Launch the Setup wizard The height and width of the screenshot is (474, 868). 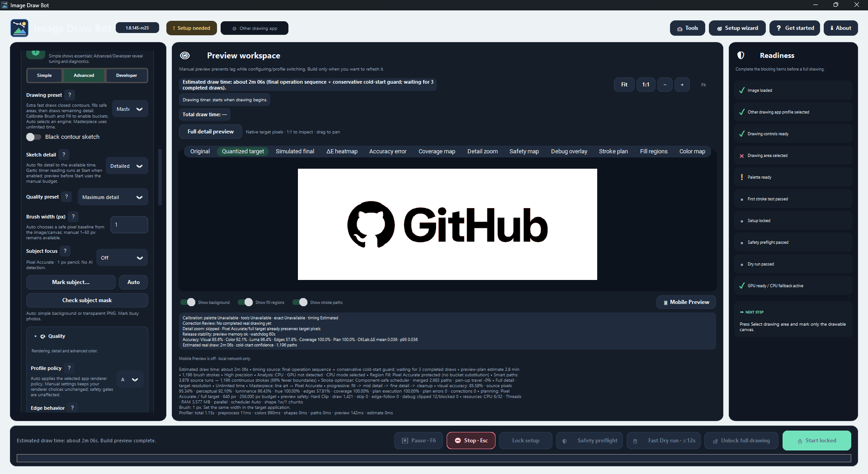737,28
